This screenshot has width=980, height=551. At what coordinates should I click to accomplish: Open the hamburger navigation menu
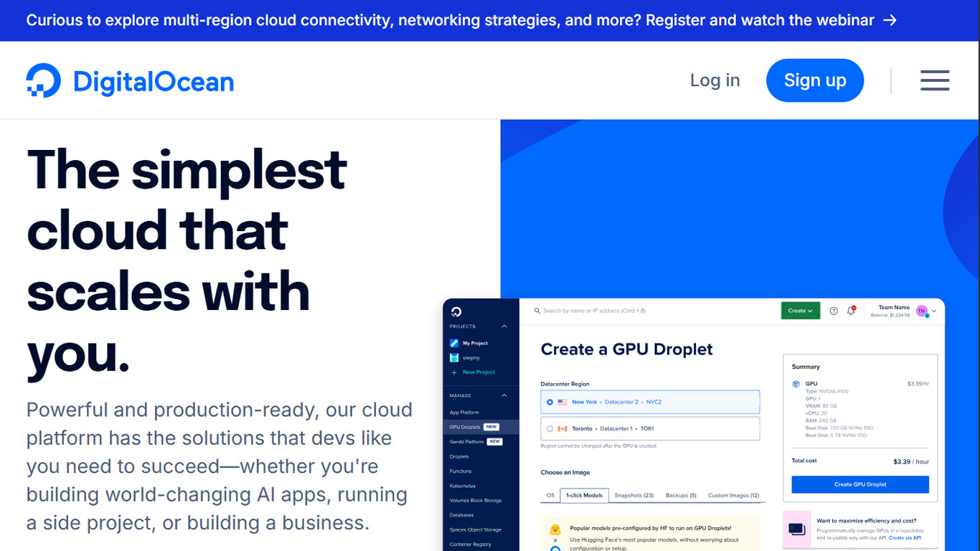click(935, 80)
